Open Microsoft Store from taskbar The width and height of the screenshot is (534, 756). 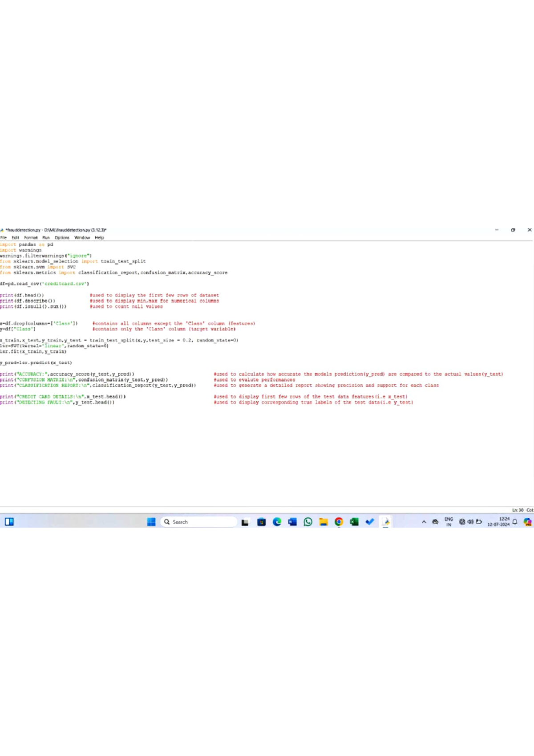[x=261, y=522]
